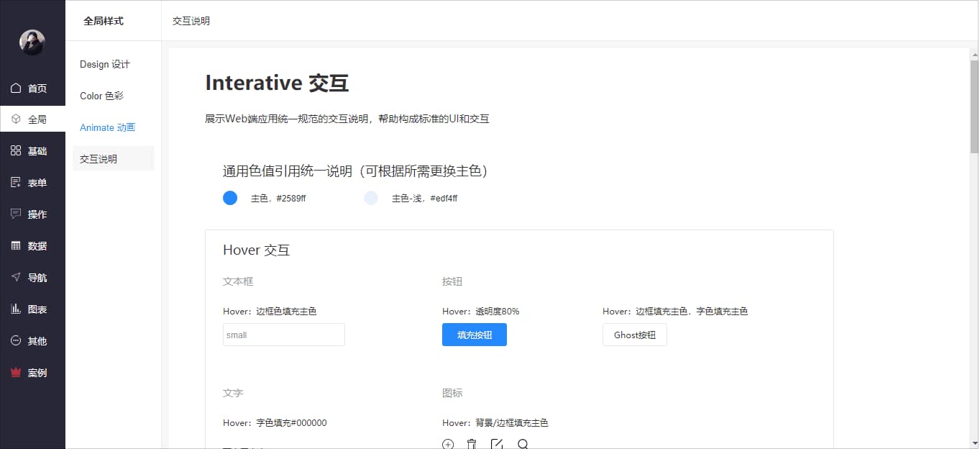The width and height of the screenshot is (980, 449).
Task: Open the 基础 section from left sidebar
Action: coord(16,150)
